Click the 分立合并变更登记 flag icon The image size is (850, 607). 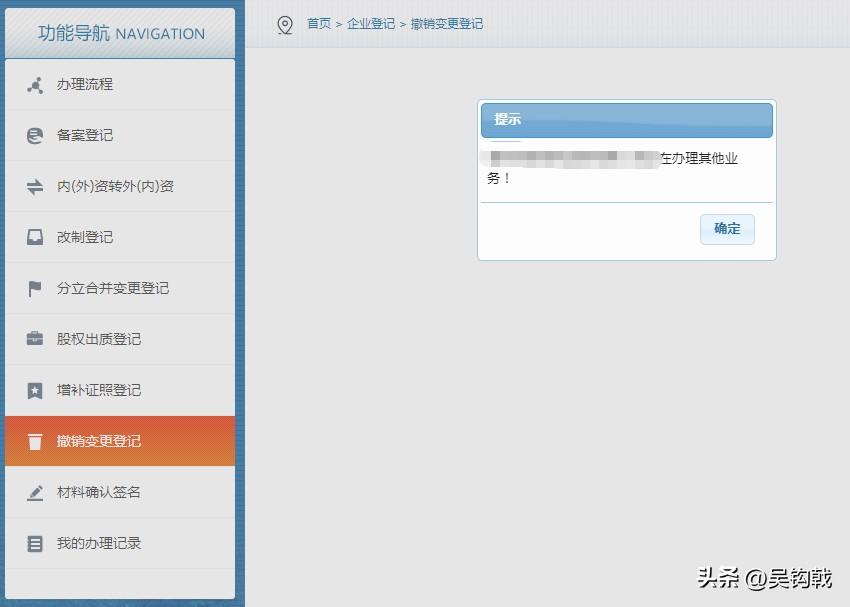35,288
